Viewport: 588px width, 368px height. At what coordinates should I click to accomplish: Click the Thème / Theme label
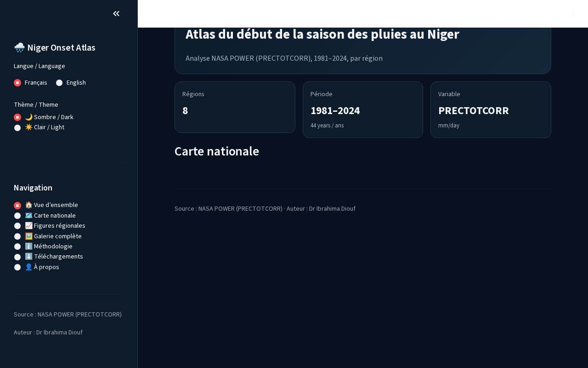tap(36, 105)
